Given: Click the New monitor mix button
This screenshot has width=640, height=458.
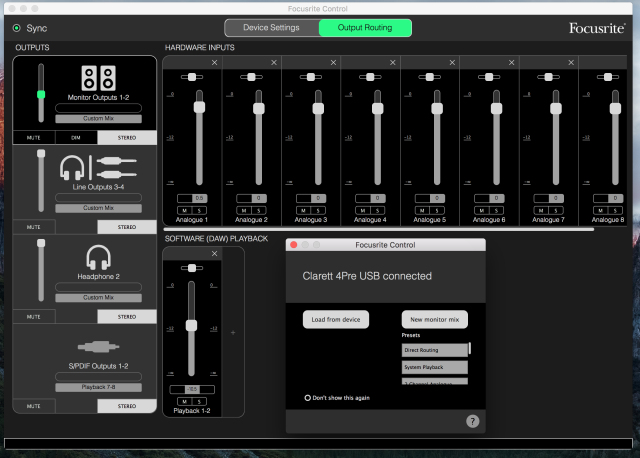Looking at the screenshot, I should tap(434, 319).
